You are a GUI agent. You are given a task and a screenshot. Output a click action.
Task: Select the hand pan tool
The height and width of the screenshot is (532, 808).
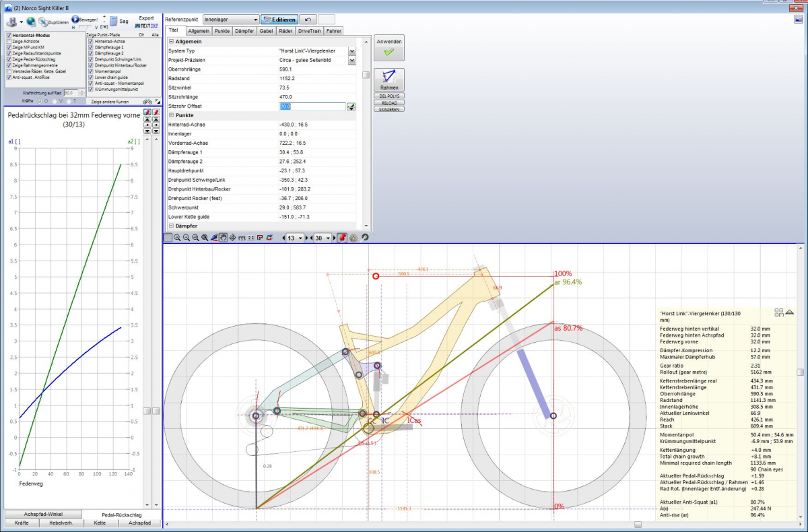223,238
